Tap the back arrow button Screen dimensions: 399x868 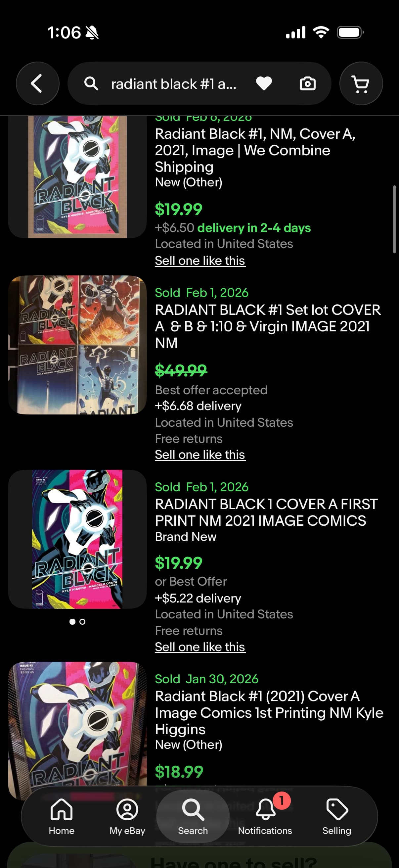coord(37,83)
